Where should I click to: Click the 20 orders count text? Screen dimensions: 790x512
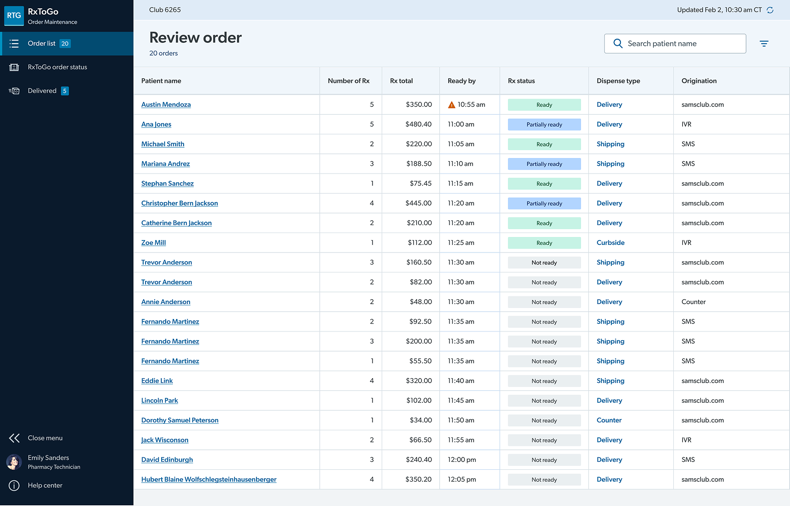pyautogui.click(x=163, y=53)
